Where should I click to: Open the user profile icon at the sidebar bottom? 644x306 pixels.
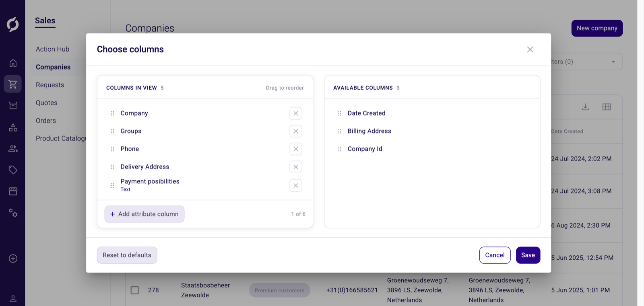tap(13, 299)
